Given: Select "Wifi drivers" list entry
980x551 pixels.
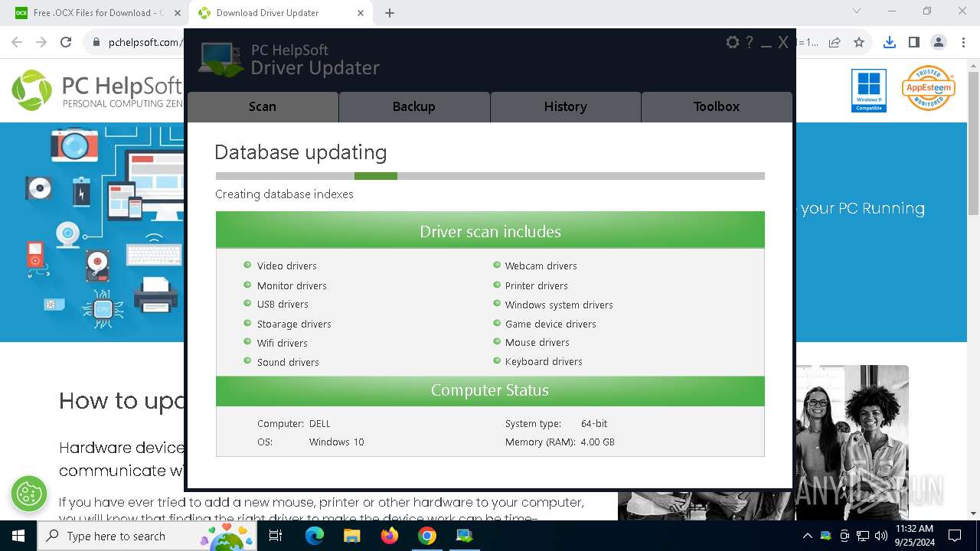Looking at the screenshot, I should tap(282, 343).
